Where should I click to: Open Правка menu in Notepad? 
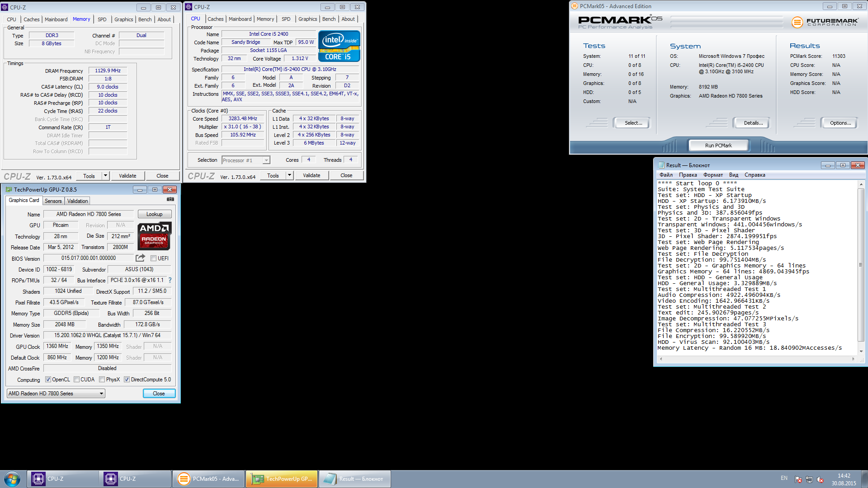[688, 175]
